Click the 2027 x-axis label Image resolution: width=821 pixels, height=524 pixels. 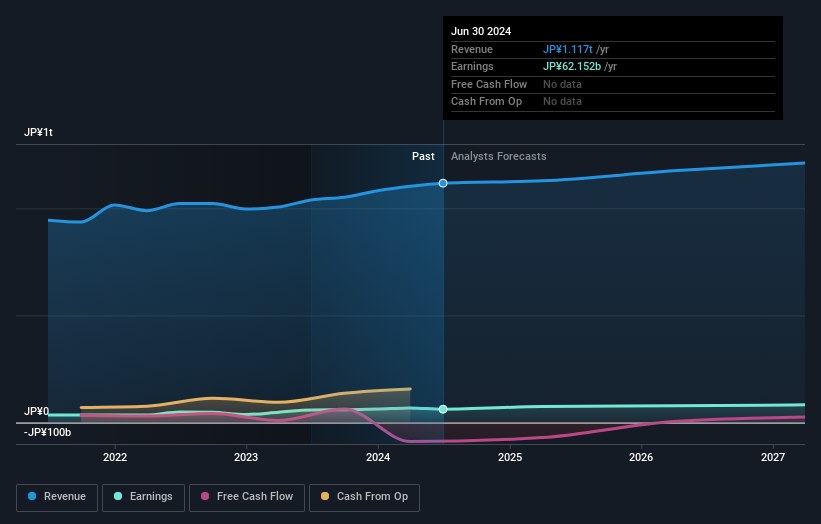pyautogui.click(x=773, y=457)
